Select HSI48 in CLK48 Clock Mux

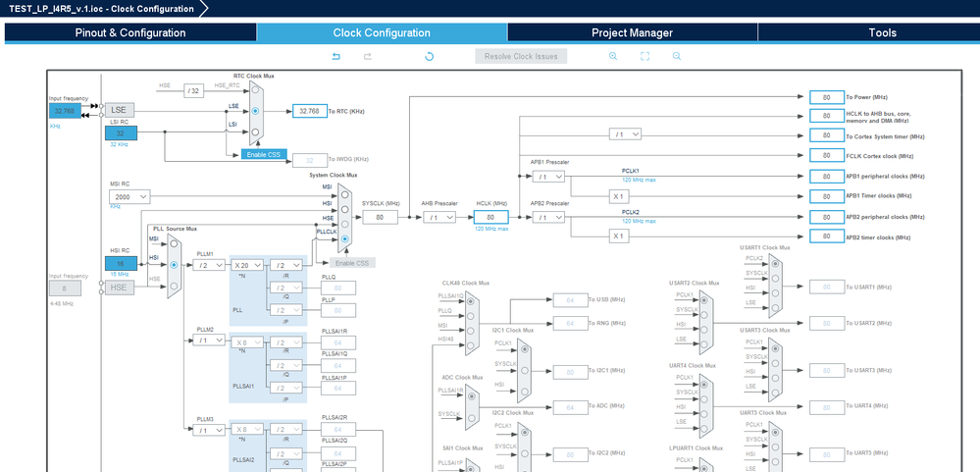point(471,343)
